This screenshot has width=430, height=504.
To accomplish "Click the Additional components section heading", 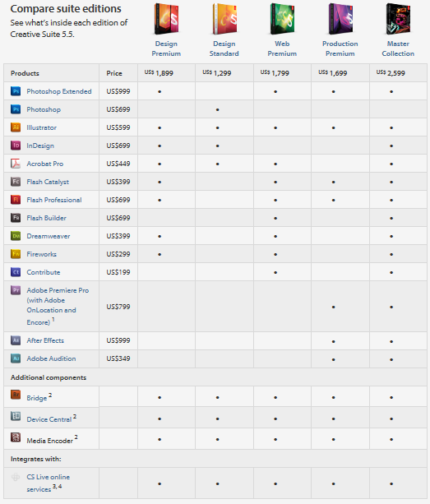I will (x=49, y=377).
